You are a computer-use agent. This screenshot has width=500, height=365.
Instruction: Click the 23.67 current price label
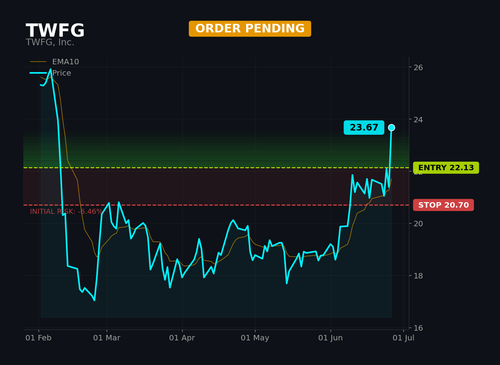point(364,127)
